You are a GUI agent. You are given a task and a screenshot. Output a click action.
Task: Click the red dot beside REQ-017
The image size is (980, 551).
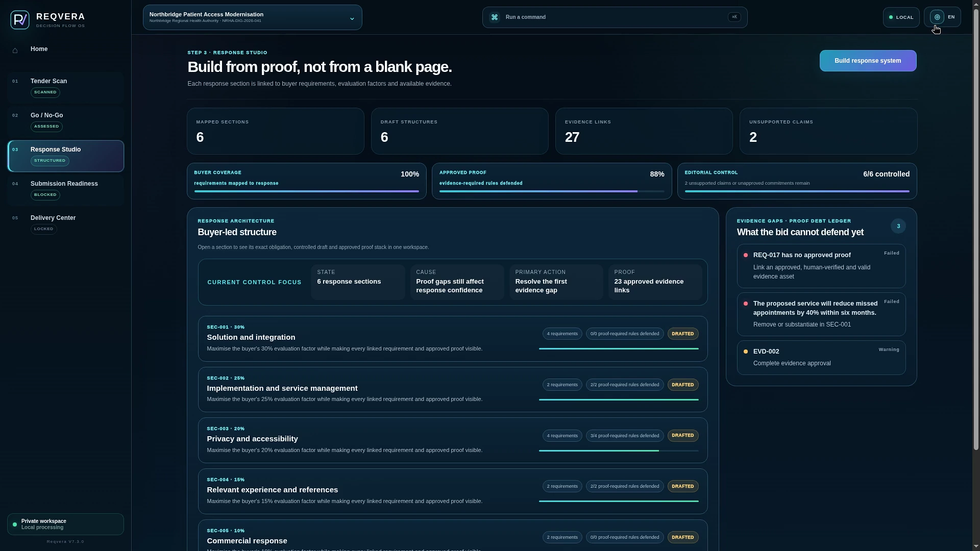(746, 255)
